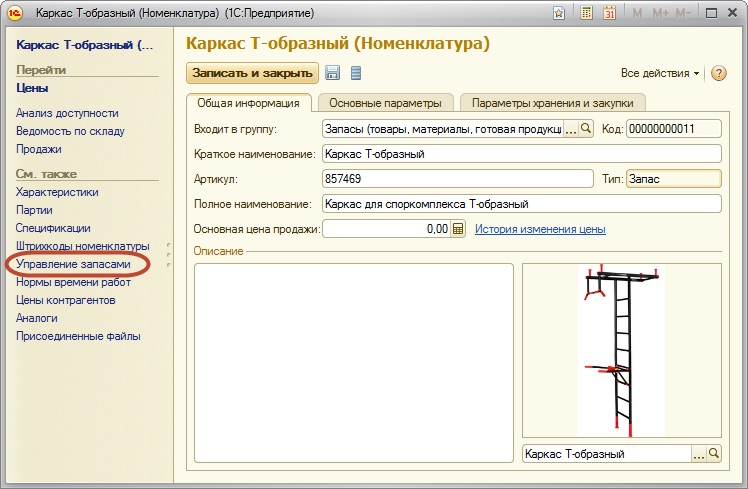Click the magnifier icon beside the picture name
748x489 pixels.
click(714, 454)
